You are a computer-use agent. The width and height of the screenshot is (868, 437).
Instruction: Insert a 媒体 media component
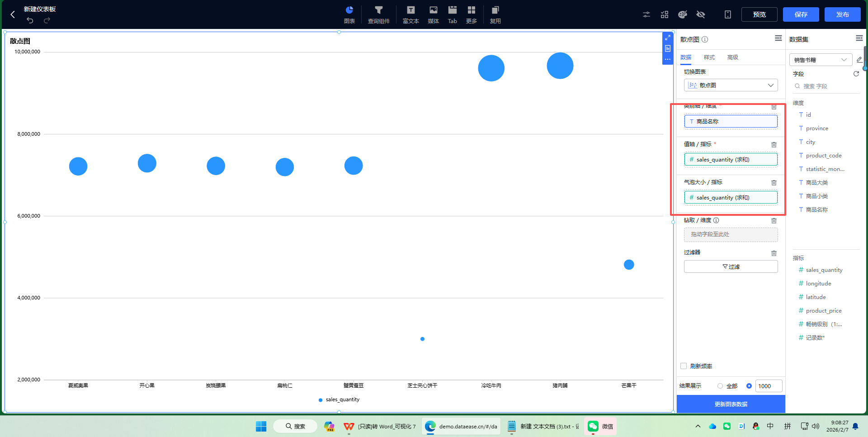434,14
